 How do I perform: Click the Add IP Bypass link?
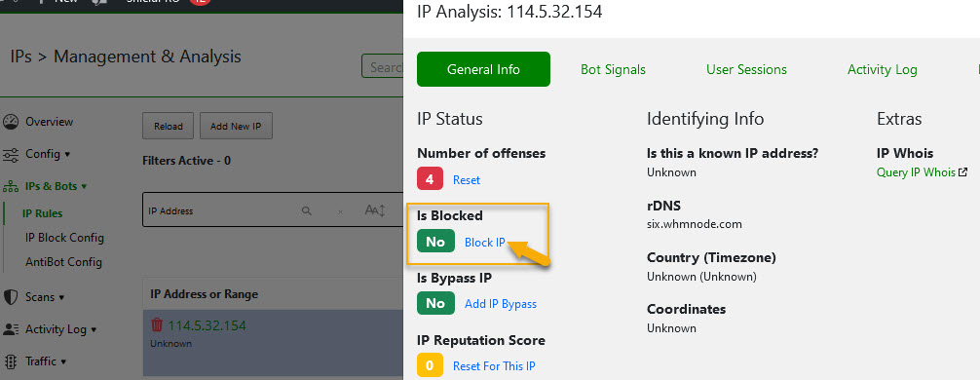[x=501, y=304]
